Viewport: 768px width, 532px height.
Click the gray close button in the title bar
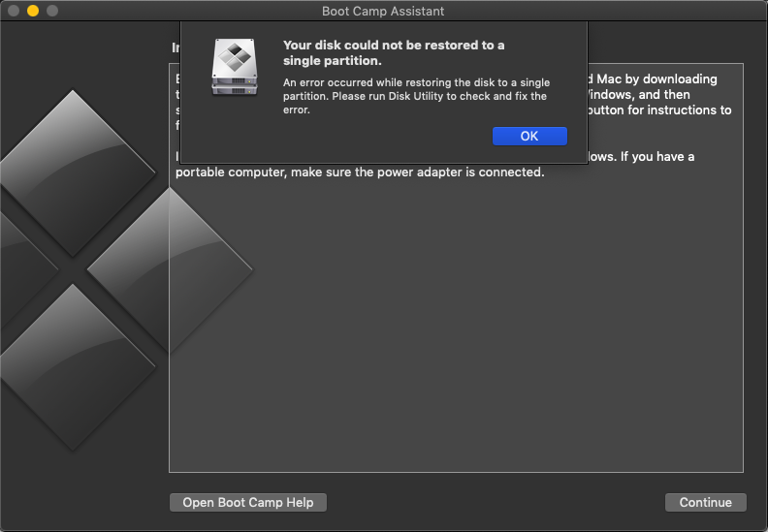pyautogui.click(x=14, y=11)
